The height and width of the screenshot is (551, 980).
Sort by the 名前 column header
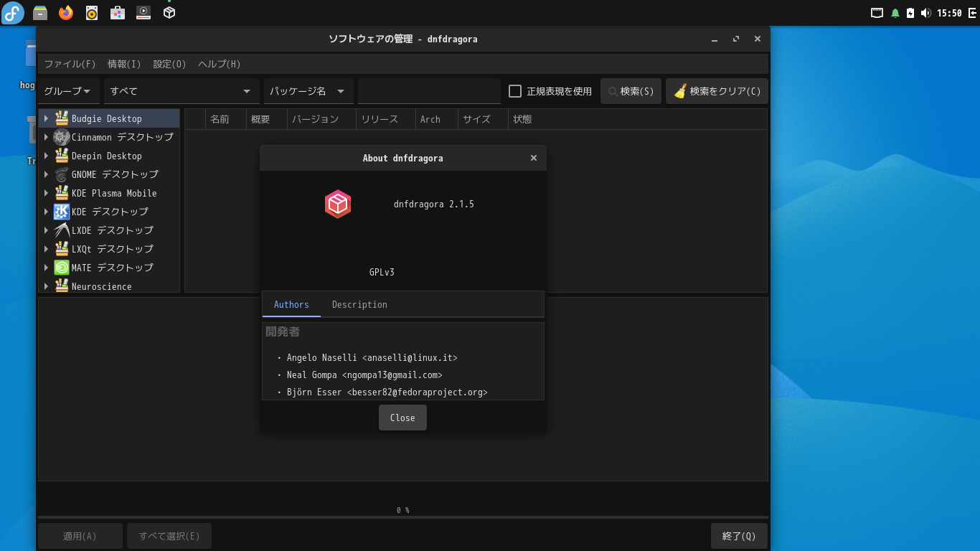(225, 119)
